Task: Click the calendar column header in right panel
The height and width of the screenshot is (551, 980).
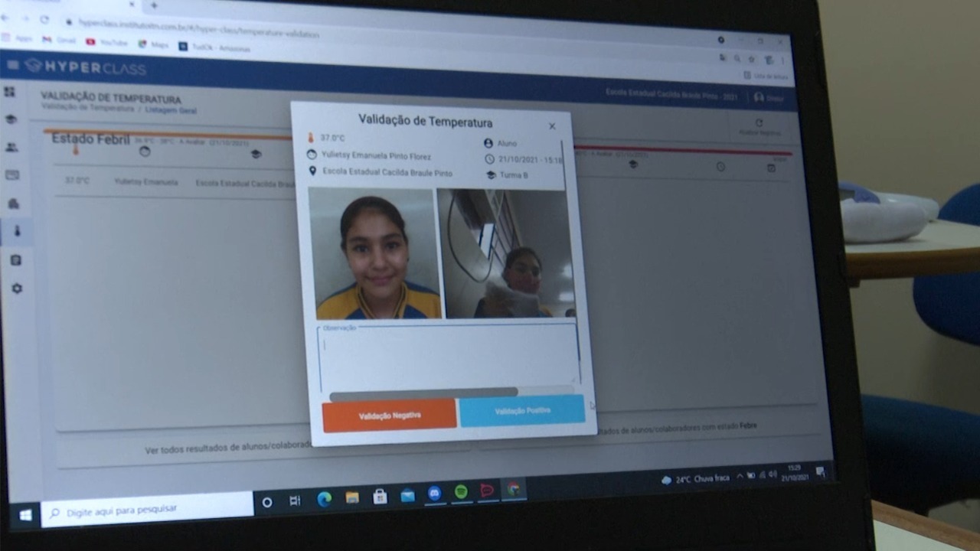Action: [771, 168]
